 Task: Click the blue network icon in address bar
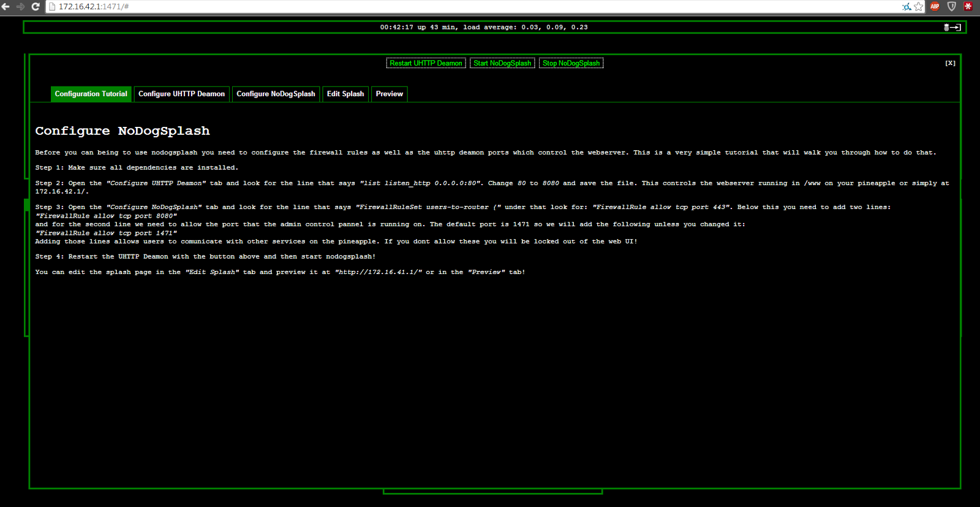coord(907,7)
